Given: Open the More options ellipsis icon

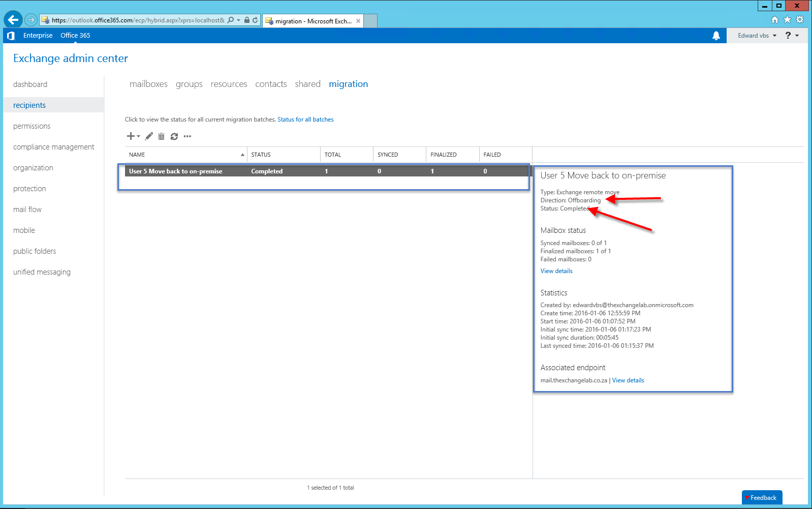Looking at the screenshot, I should tap(188, 136).
